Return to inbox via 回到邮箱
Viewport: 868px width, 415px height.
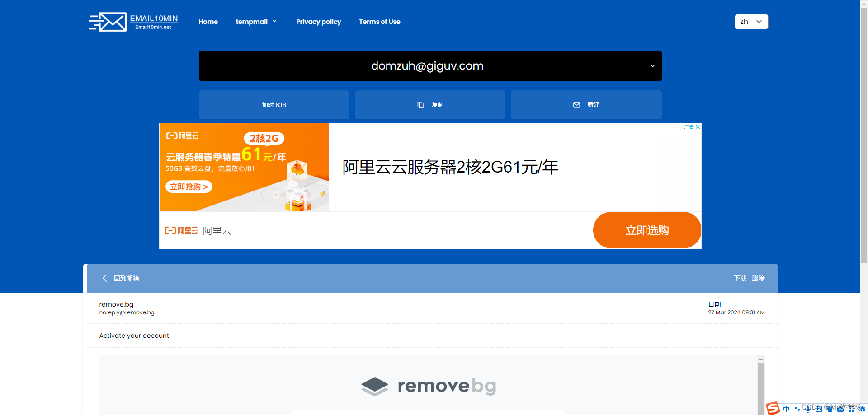pyautogui.click(x=126, y=278)
